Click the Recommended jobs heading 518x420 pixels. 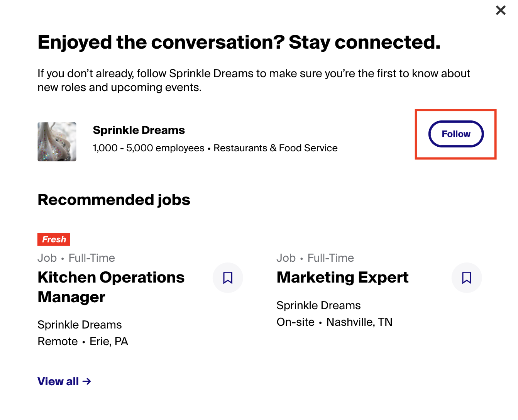click(x=114, y=200)
